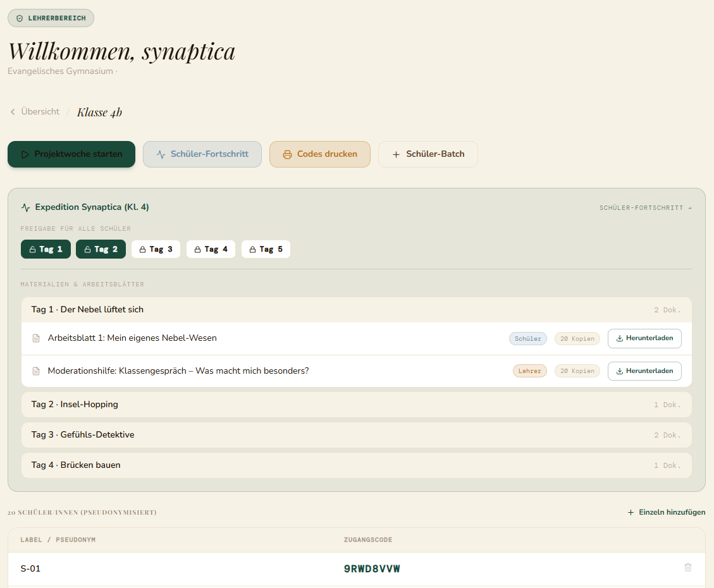Collapse Tag 1 · Der Nebel lüftet sich
The image size is (714, 588).
tap(357, 309)
